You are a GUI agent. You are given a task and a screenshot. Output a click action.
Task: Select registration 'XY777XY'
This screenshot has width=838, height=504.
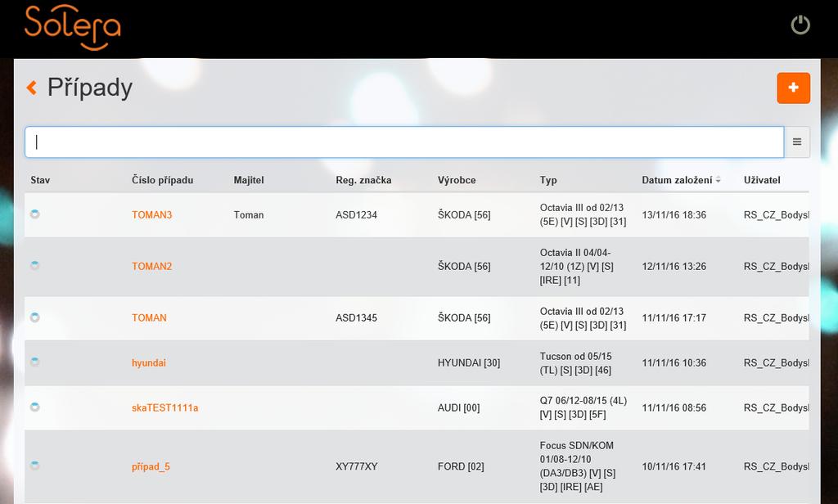pyautogui.click(x=357, y=466)
